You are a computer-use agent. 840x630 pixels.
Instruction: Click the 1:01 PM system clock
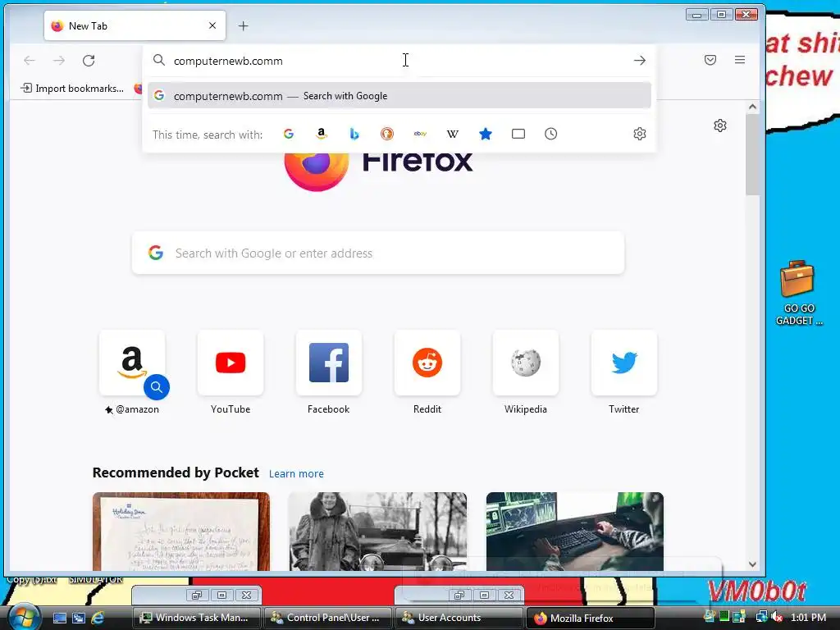coord(808,617)
